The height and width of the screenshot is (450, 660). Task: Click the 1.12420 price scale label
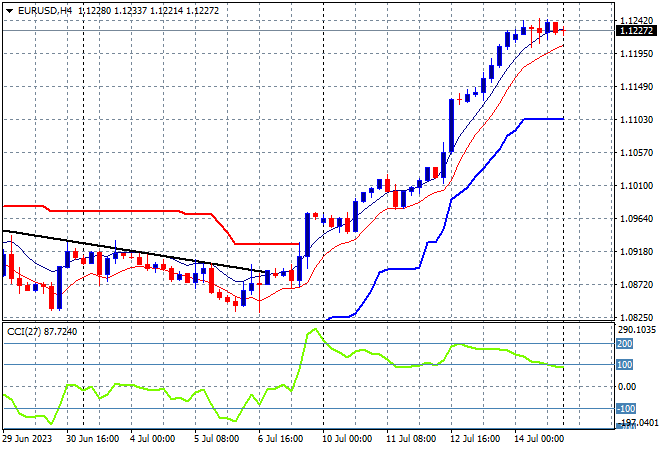[637, 21]
